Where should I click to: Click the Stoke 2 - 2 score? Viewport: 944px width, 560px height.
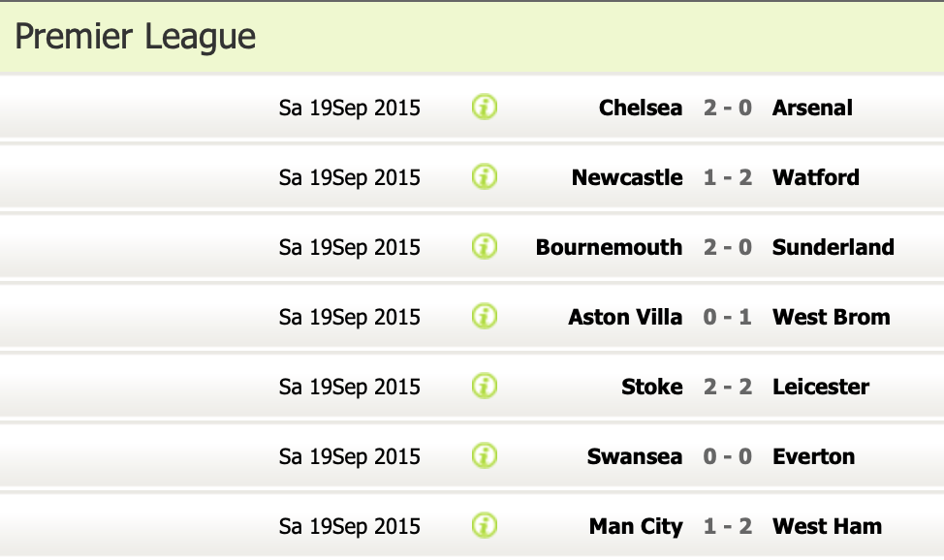[x=728, y=387]
